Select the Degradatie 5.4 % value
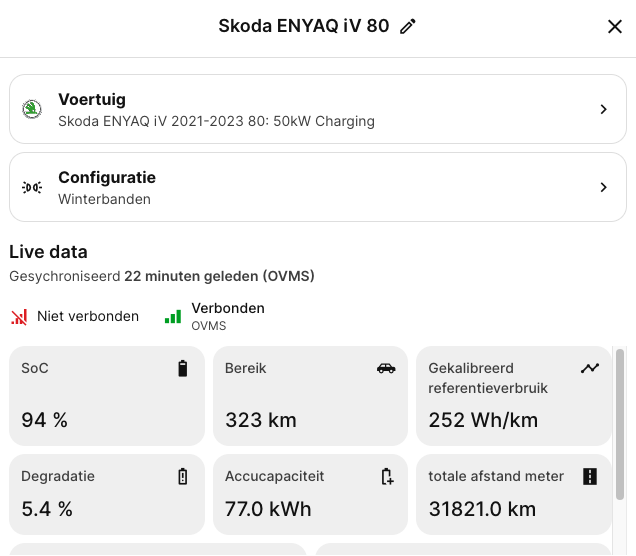Viewport: 636px width, 556px height. 47,509
